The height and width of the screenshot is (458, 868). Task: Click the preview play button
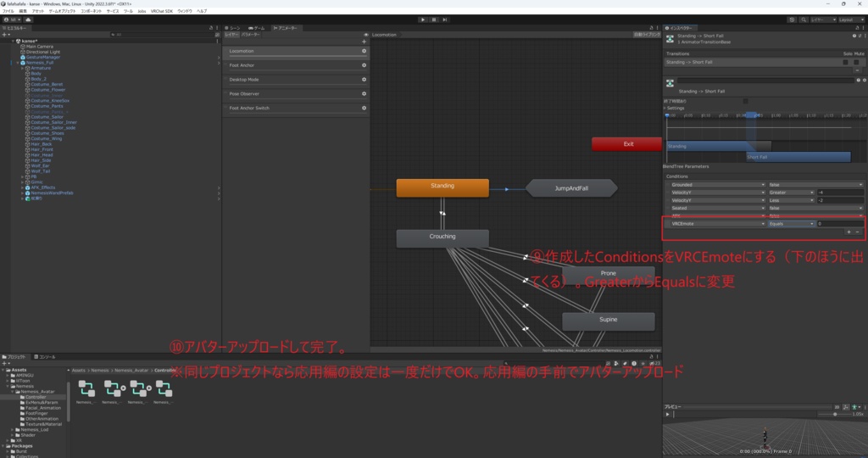pos(668,414)
